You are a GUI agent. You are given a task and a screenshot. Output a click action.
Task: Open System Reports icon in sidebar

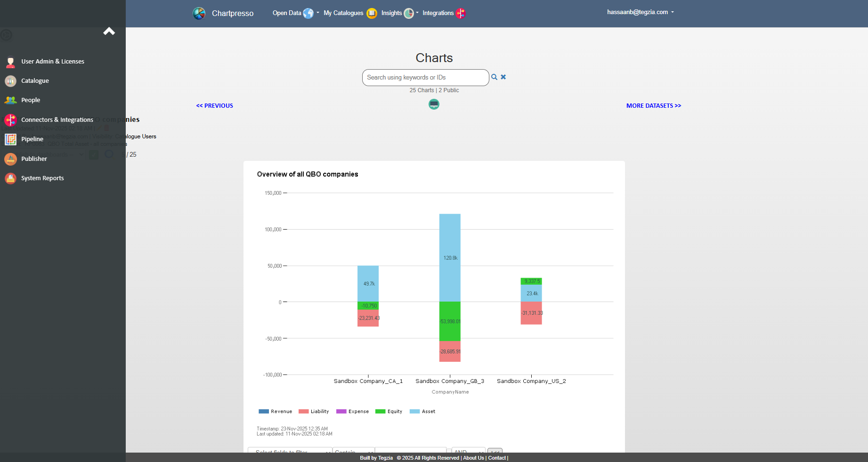click(10, 178)
